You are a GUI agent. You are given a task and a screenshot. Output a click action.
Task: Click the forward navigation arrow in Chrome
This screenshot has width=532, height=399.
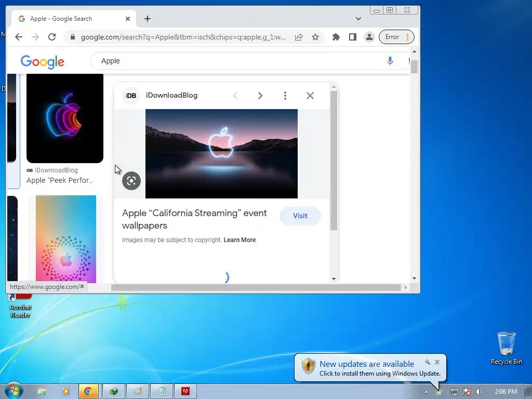tap(35, 37)
